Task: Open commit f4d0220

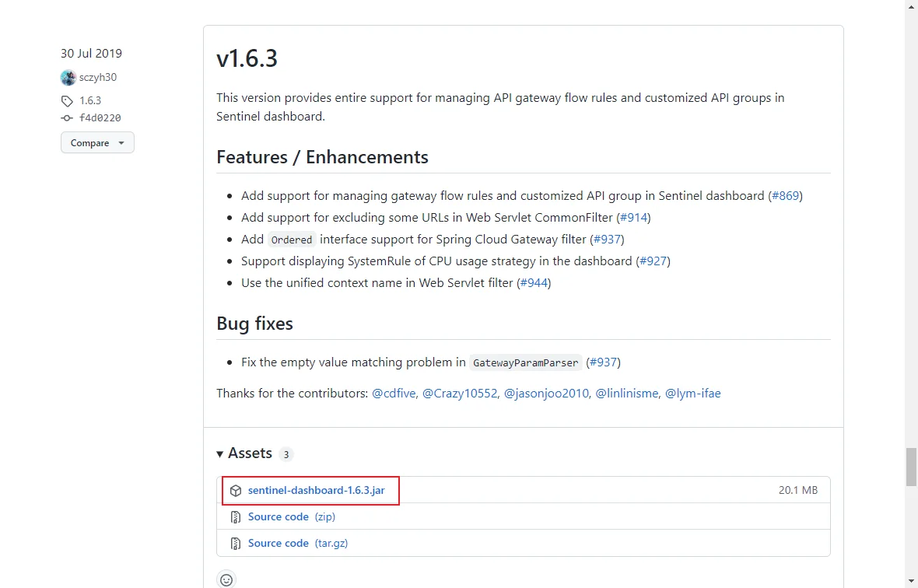Action: point(100,118)
